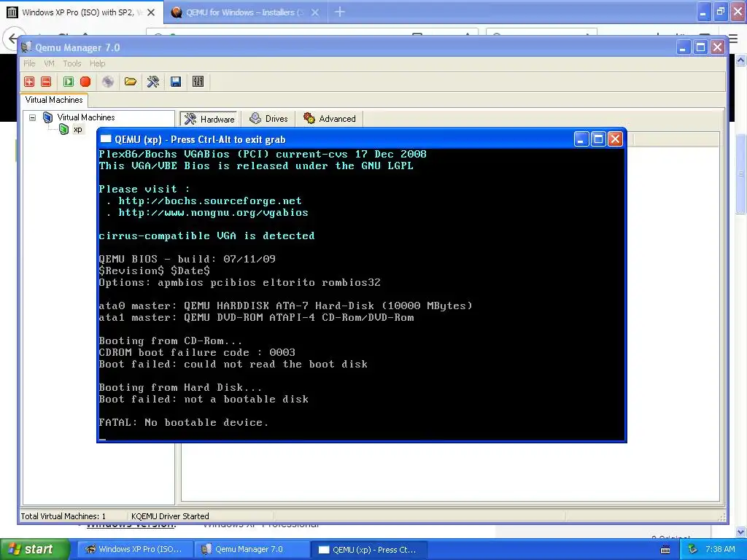This screenshot has width=747, height=560.
Task: Click the Qemu Manager title bar app icon
Action: 26,47
